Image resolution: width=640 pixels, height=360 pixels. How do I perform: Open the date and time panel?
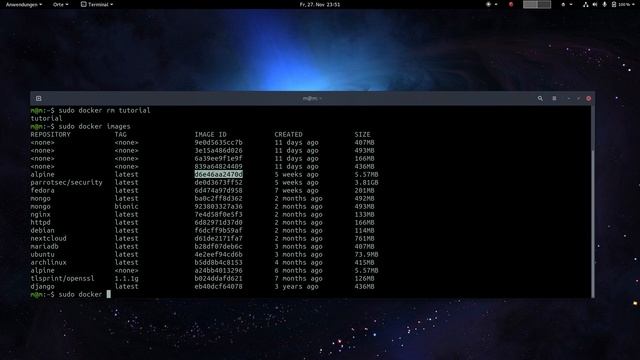pyautogui.click(x=320, y=4)
